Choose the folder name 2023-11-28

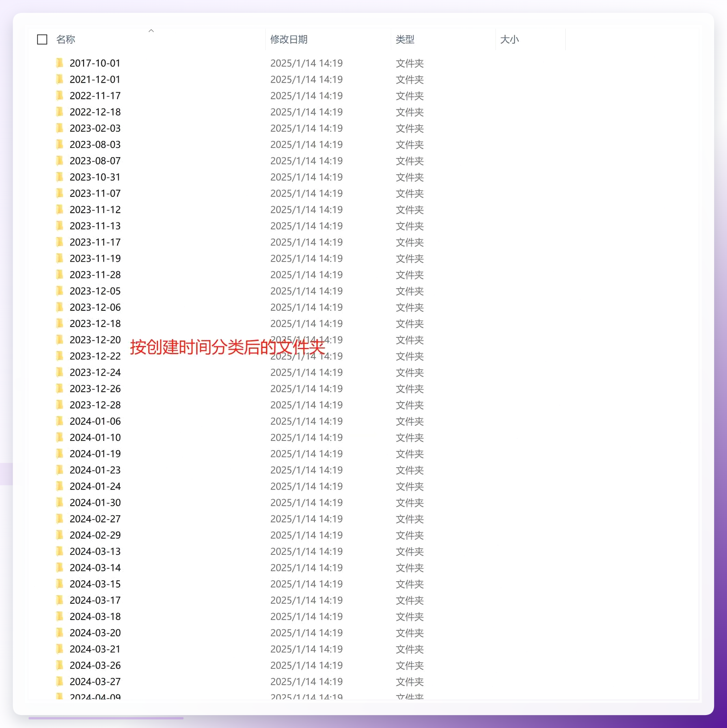point(95,275)
